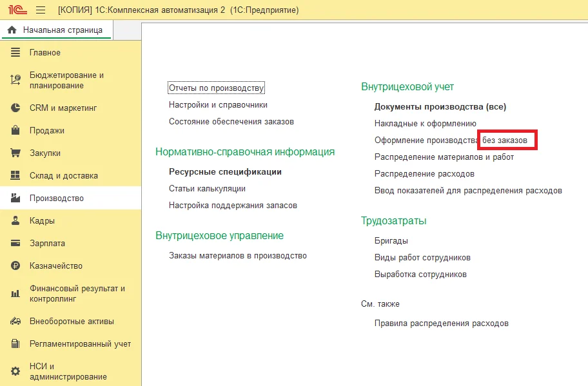The height and width of the screenshot is (386, 588).
Task: Open Накладные к оформлению link
Action: point(426,123)
